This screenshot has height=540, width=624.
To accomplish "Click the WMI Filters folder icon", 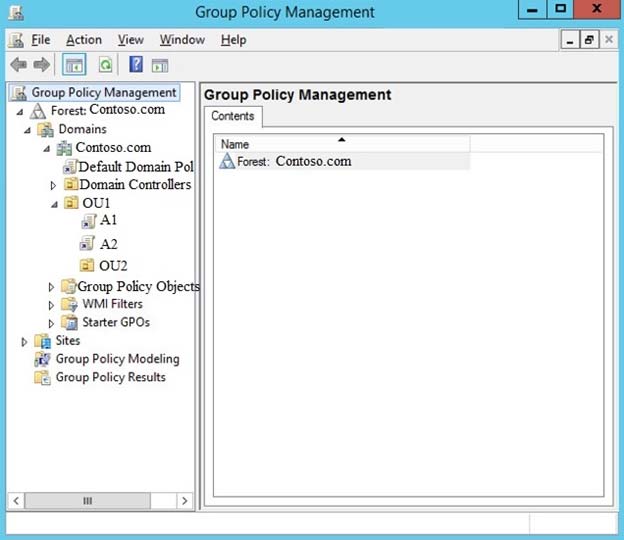I will pos(69,304).
